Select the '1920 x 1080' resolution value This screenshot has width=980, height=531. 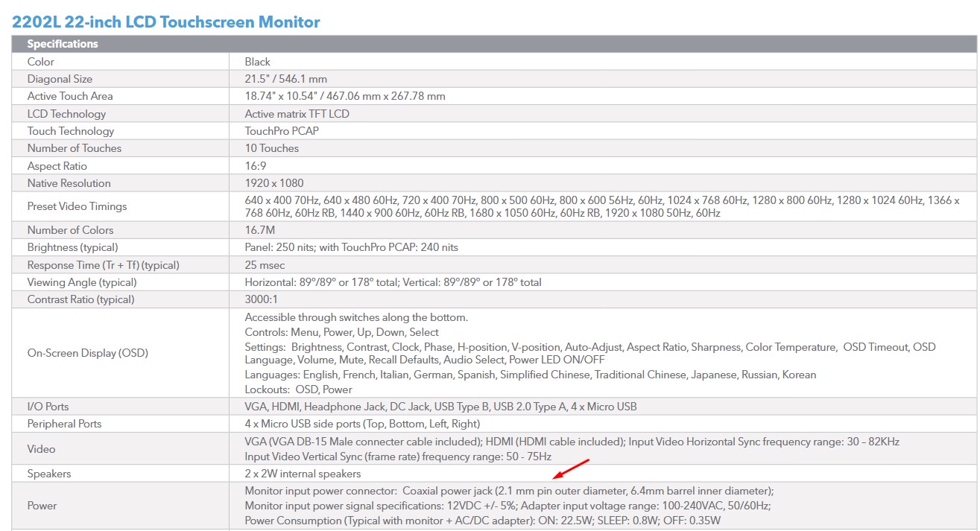pos(274,183)
